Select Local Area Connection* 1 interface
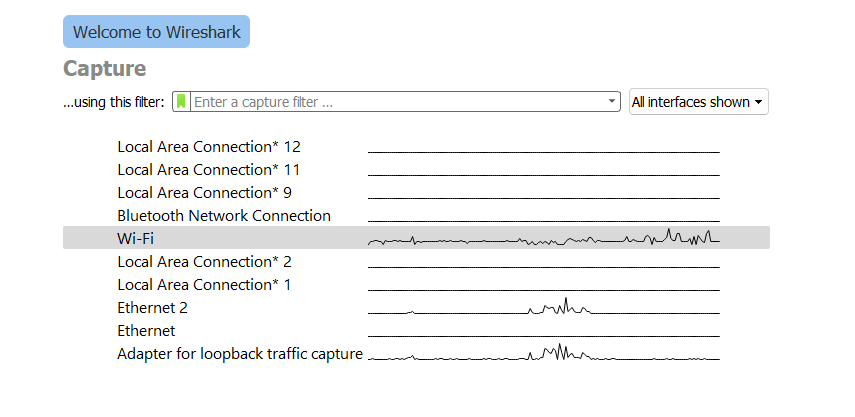 click(x=204, y=284)
